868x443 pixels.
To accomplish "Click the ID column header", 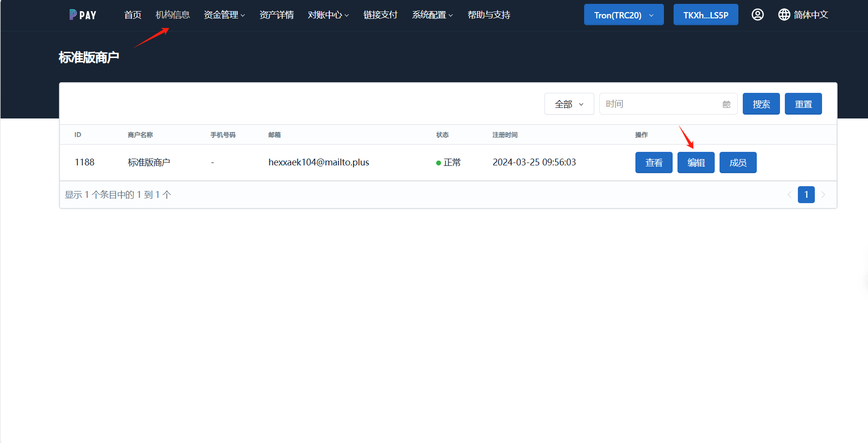I will pos(78,135).
